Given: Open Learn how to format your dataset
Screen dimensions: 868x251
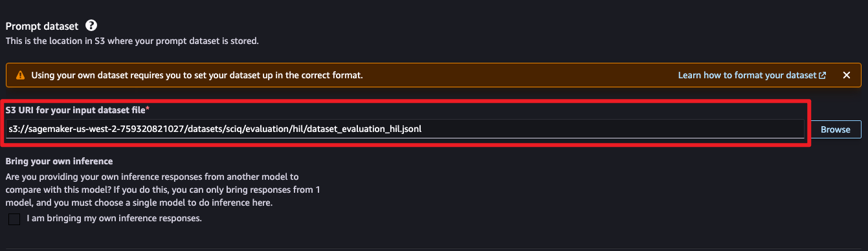Looking at the screenshot, I should tap(747, 75).
